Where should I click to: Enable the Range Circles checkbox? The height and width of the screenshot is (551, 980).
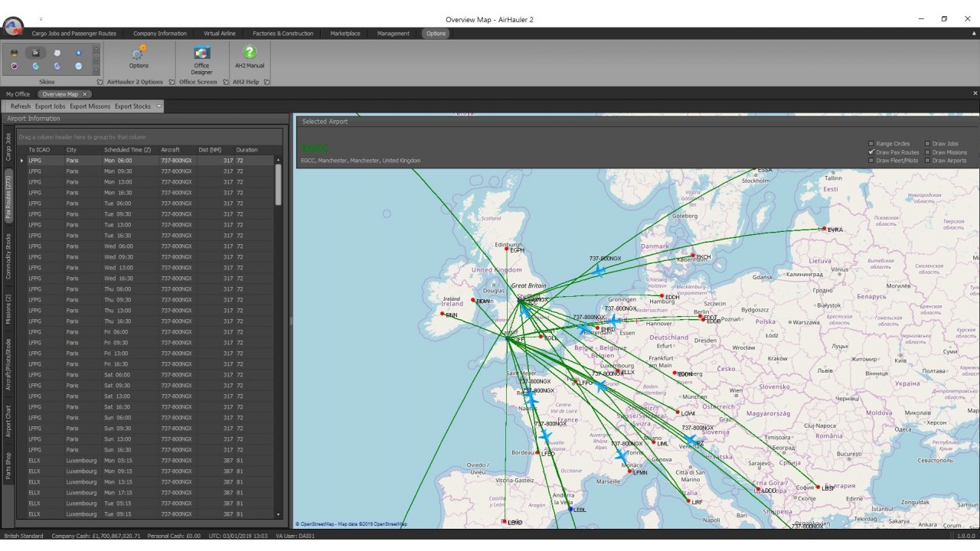pyautogui.click(x=871, y=143)
